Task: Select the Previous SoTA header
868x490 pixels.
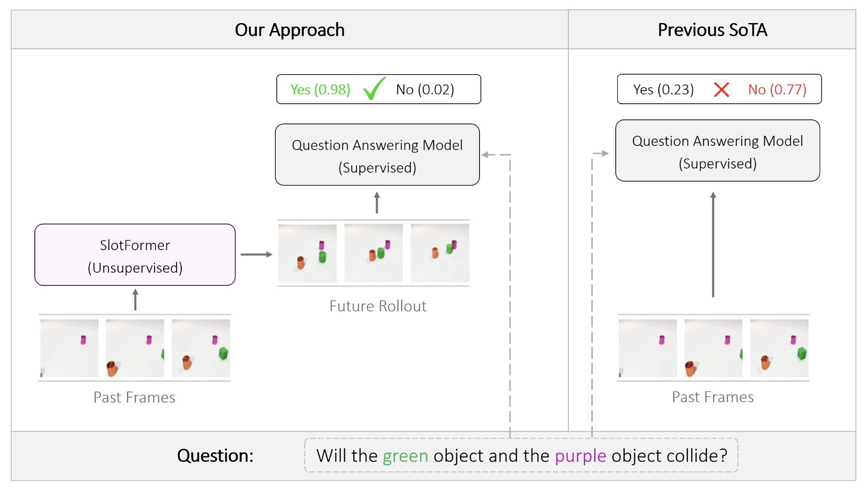Action: coord(712,30)
